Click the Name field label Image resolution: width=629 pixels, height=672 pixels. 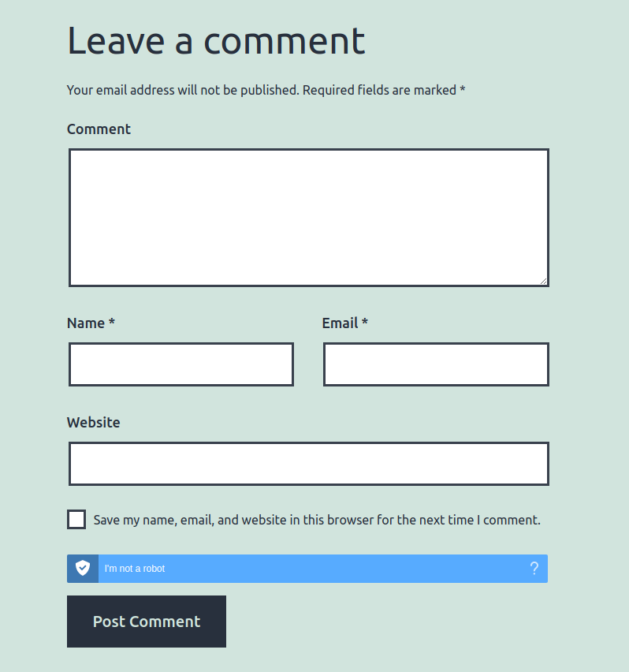[86, 323]
